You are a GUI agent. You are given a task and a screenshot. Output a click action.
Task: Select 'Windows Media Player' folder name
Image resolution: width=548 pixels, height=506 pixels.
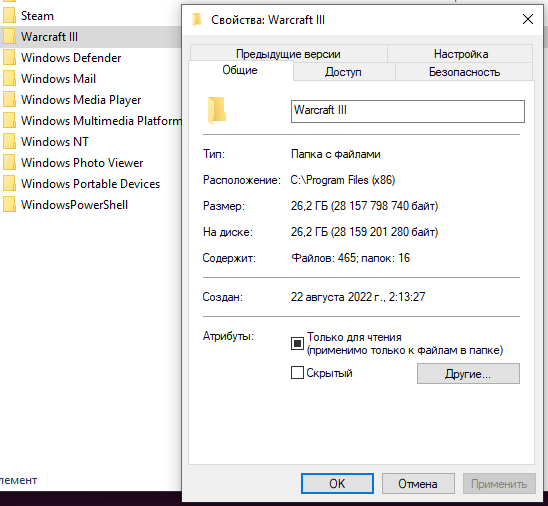pos(81,100)
